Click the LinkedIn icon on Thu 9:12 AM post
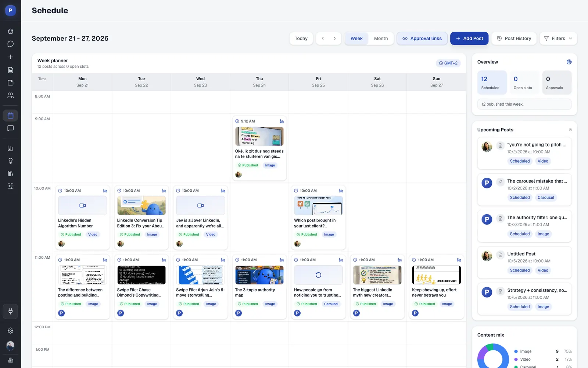The image size is (588, 368). (282, 121)
